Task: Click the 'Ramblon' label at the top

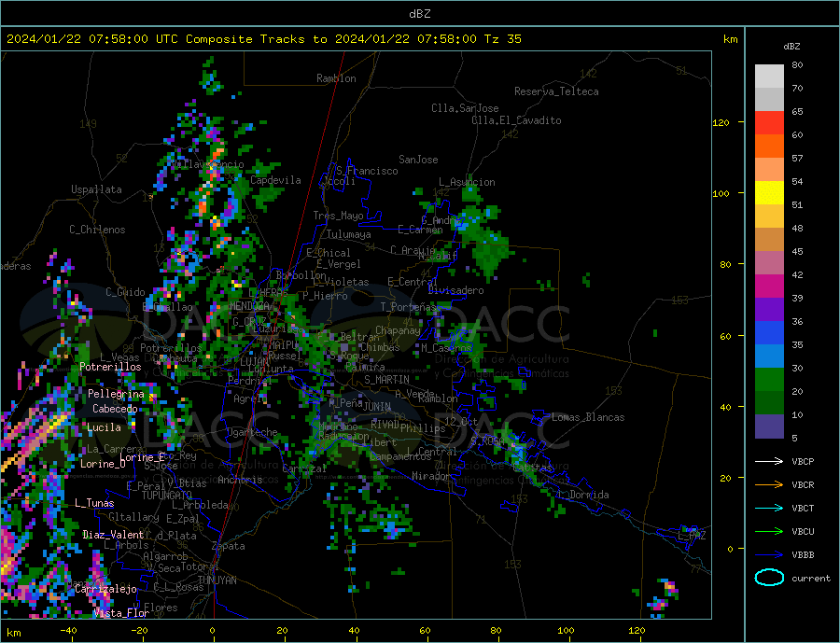Action: pos(336,78)
